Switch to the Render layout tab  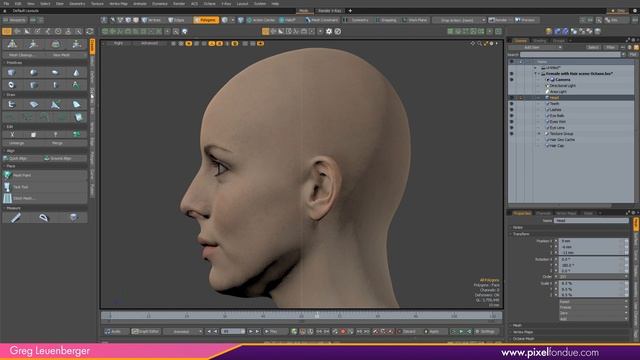pos(329,11)
